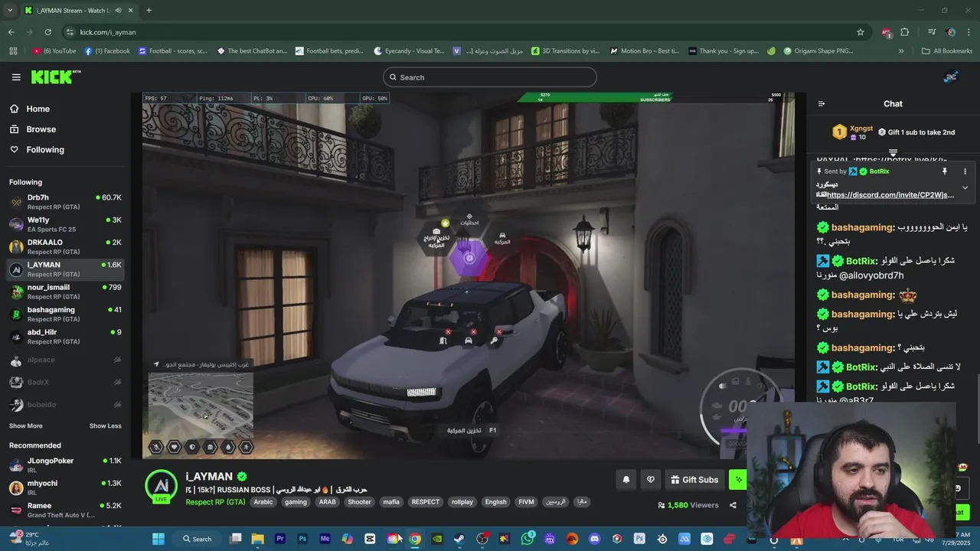Share the stream via share icon
This screenshot has width=980, height=551.
click(733, 505)
